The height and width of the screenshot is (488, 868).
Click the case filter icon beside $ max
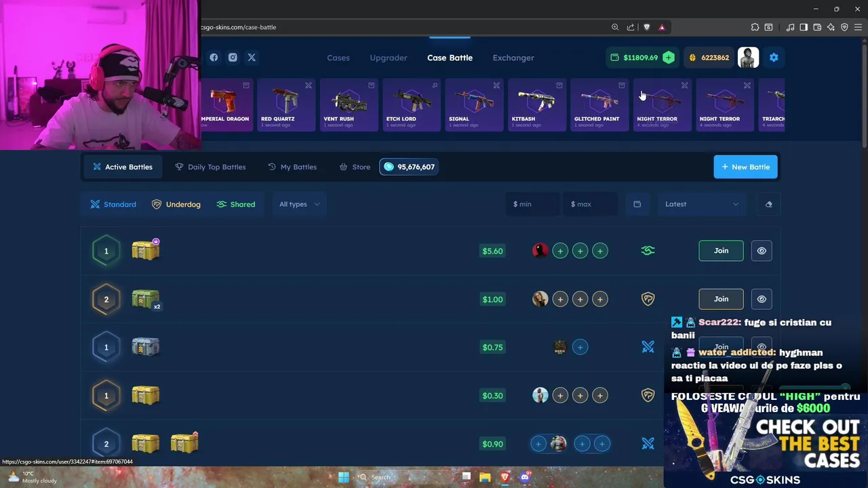637,204
